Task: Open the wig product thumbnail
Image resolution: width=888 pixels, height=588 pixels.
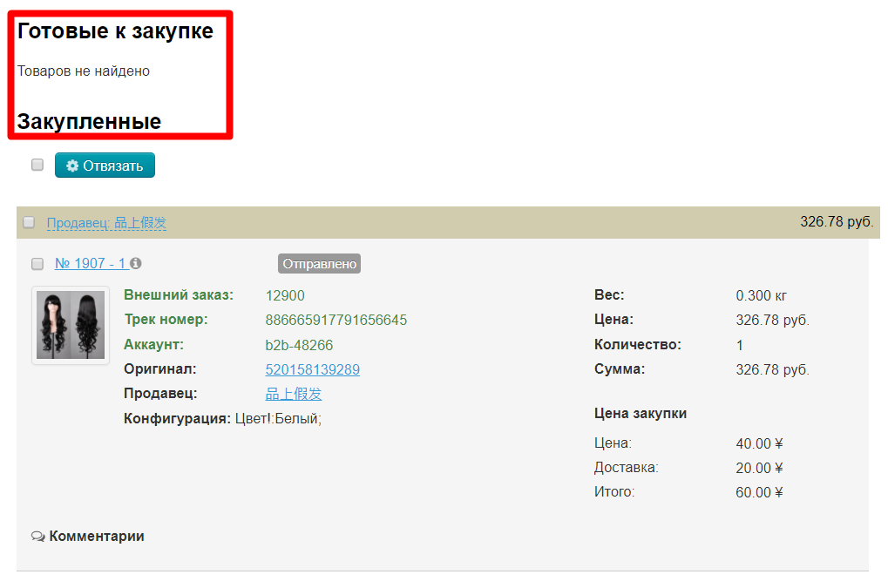Action: click(x=71, y=325)
